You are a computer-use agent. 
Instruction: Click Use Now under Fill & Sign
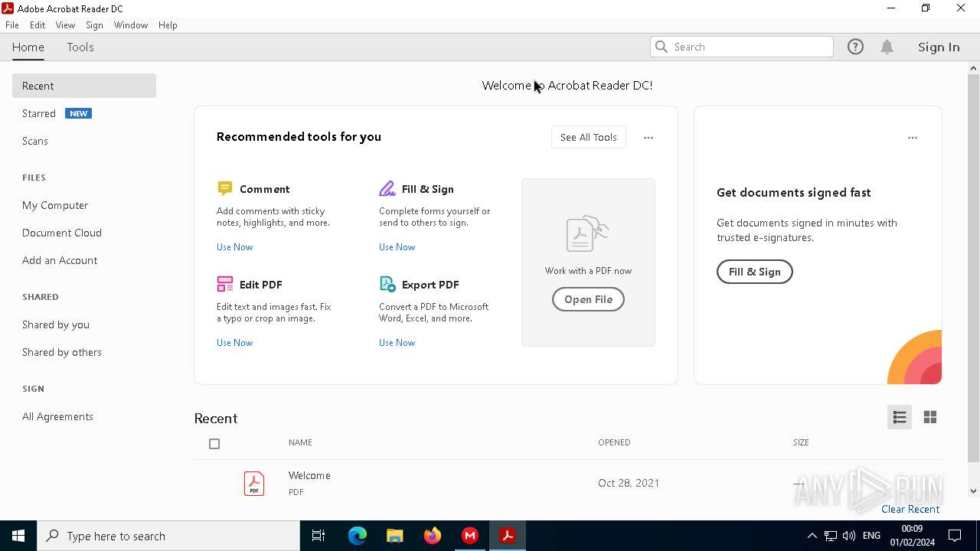click(397, 247)
